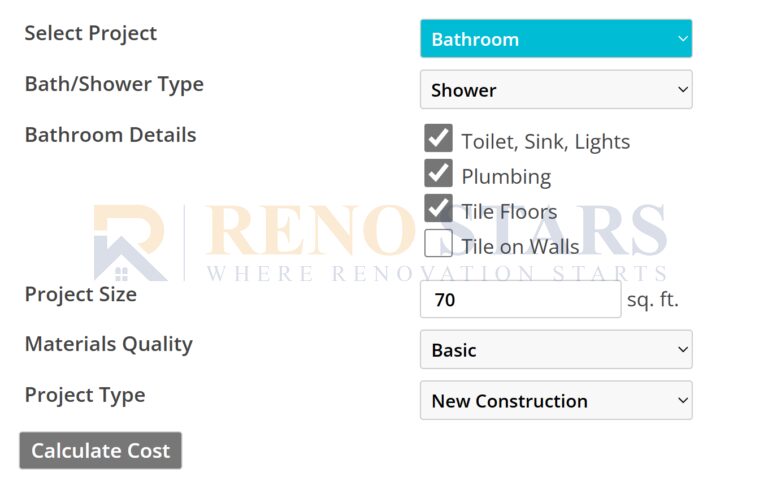
Task: Click the 'Materials Quality' field label
Action: [x=108, y=344]
